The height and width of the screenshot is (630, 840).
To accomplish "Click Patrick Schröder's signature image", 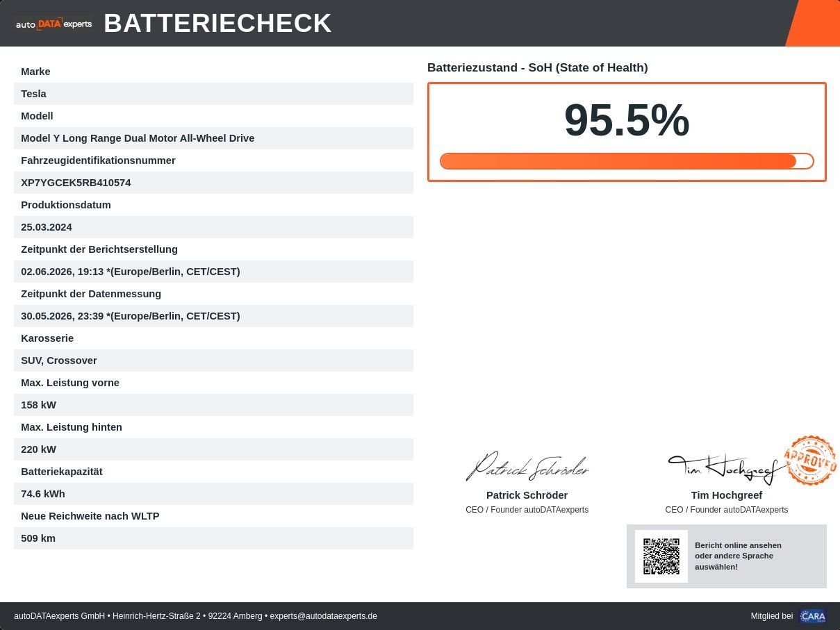I will click(x=527, y=467).
